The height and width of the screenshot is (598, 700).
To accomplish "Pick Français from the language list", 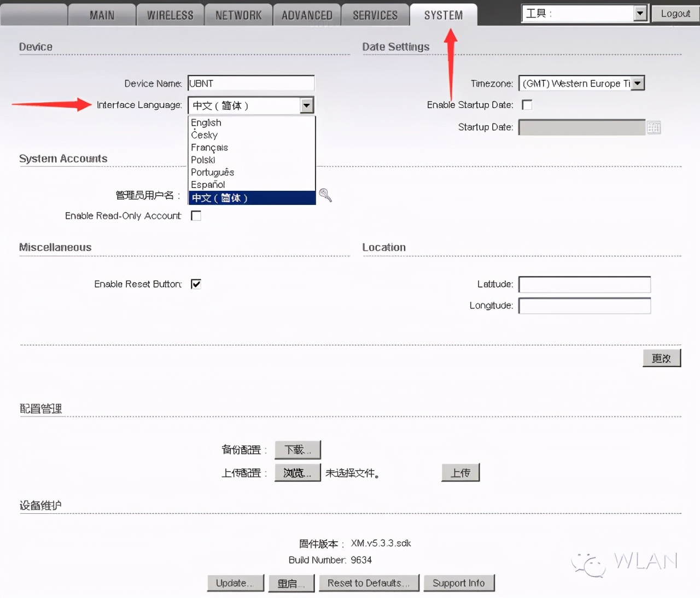I will tap(252, 148).
